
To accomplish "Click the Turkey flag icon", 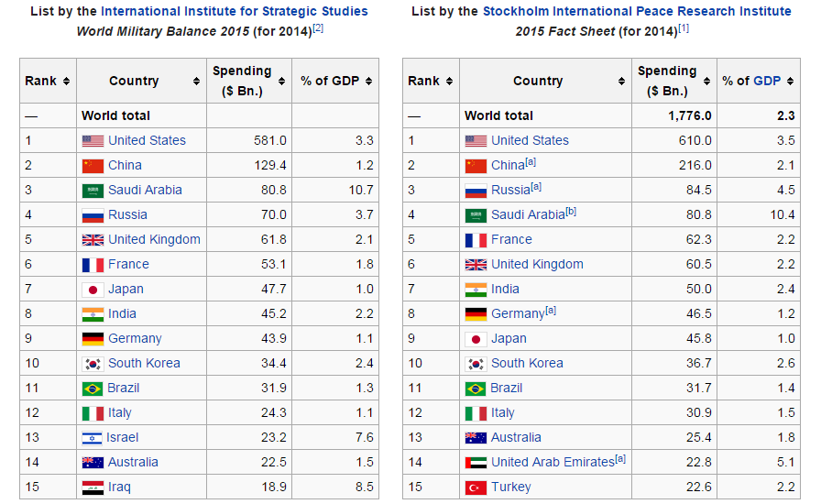I will pyautogui.click(x=476, y=488).
